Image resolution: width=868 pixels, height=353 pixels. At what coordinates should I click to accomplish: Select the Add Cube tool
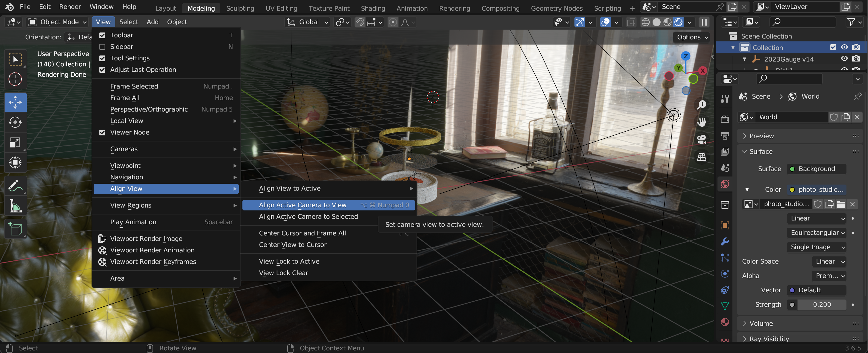click(x=15, y=229)
